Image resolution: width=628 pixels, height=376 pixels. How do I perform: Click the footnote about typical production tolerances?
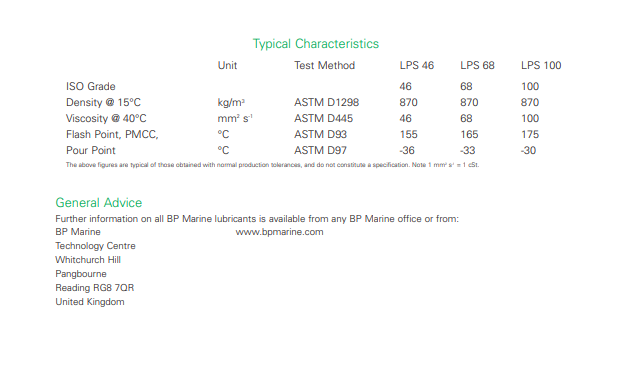272,165
